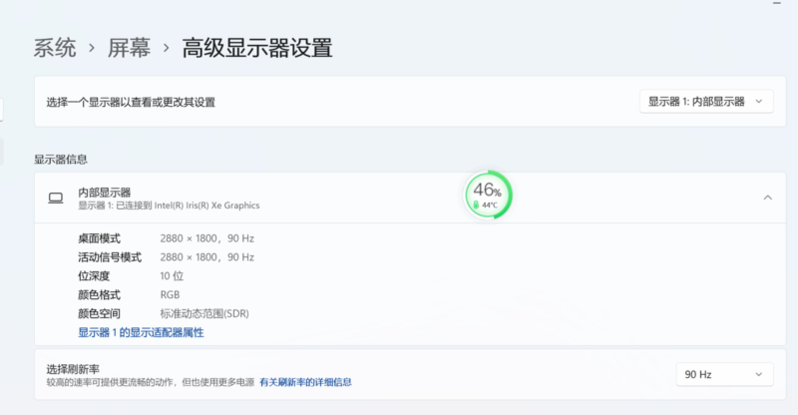Open 显示器 1 的显示适配器属性 link
The width and height of the screenshot is (798, 415).
[141, 332]
